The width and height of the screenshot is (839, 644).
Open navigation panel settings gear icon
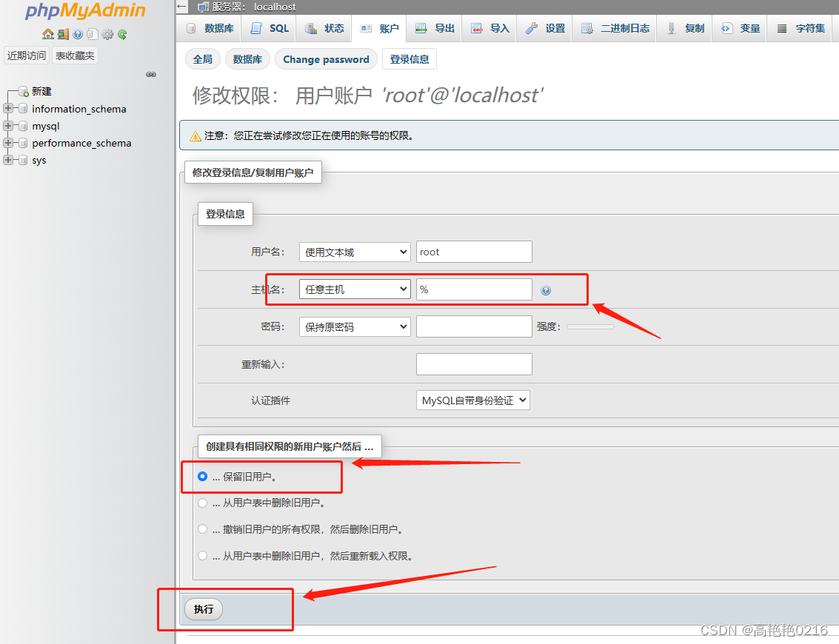coord(107,34)
